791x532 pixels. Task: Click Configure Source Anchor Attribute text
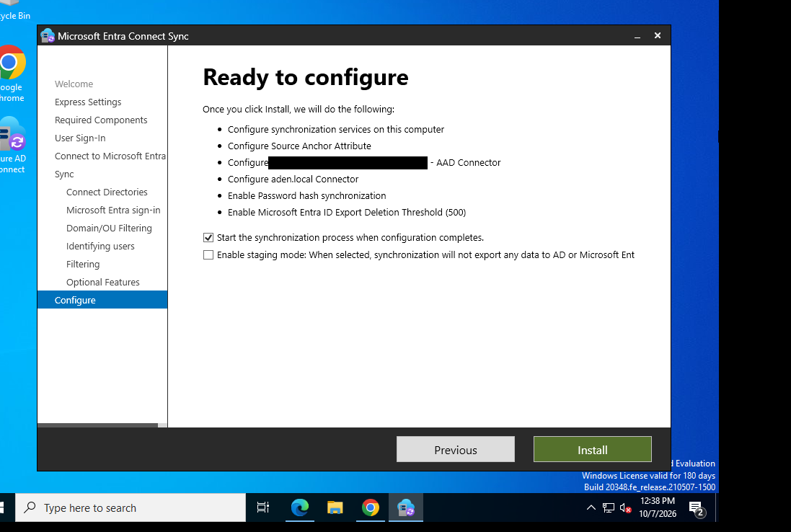(299, 146)
